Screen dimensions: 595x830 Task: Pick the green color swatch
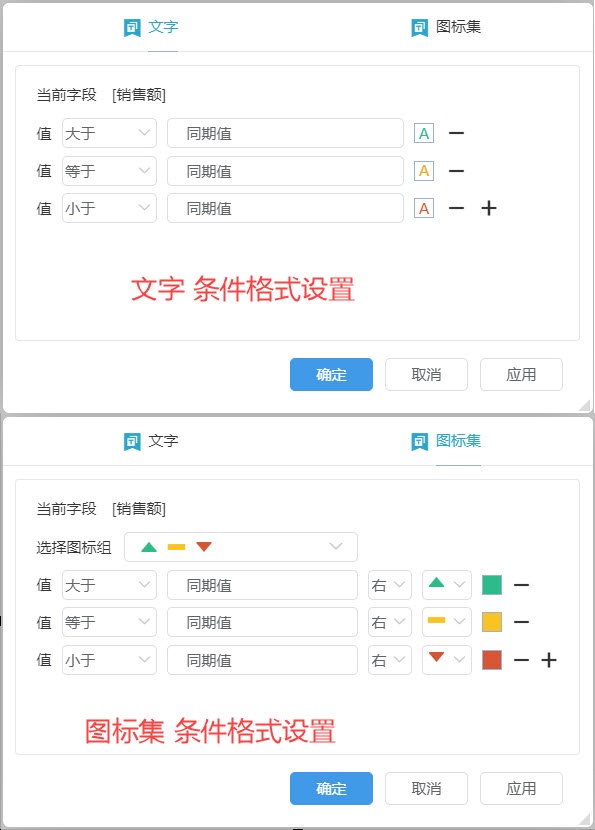click(x=492, y=585)
